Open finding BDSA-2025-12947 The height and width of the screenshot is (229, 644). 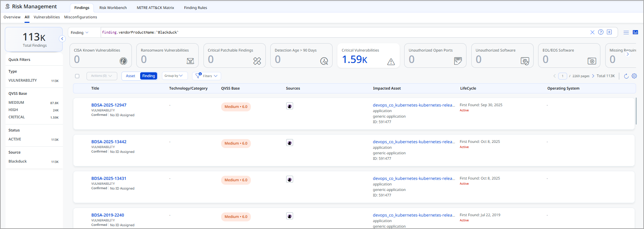[109, 105]
